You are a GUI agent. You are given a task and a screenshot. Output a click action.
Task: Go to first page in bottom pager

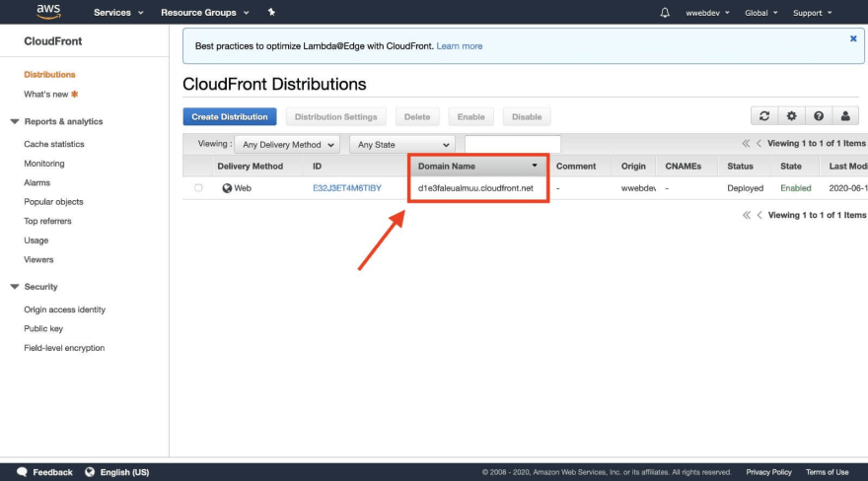pyautogui.click(x=747, y=215)
